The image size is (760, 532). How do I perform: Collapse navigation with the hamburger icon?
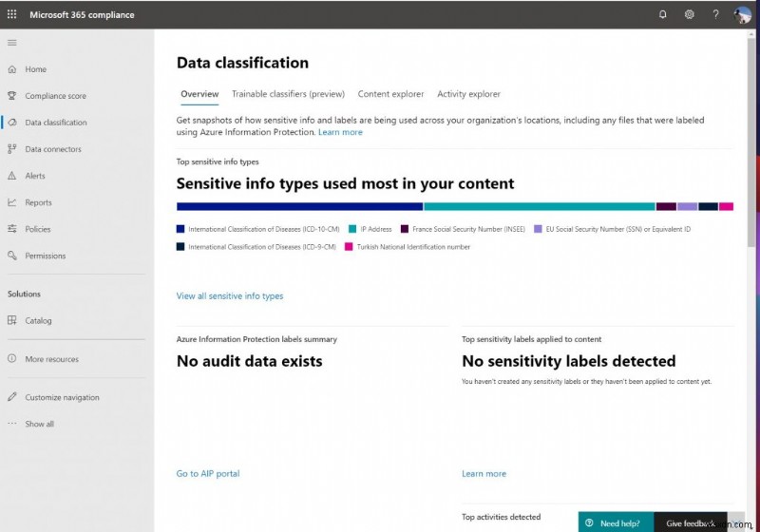tap(12, 43)
